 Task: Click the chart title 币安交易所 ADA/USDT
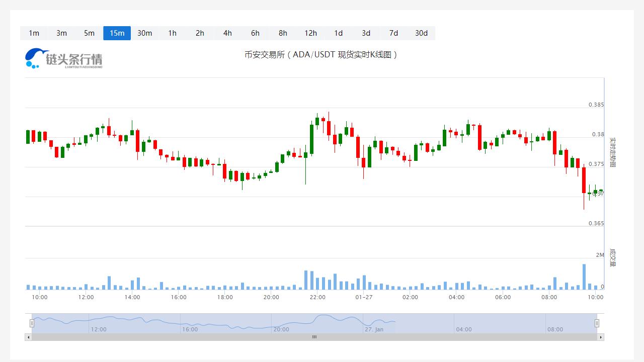pyautogui.click(x=321, y=55)
